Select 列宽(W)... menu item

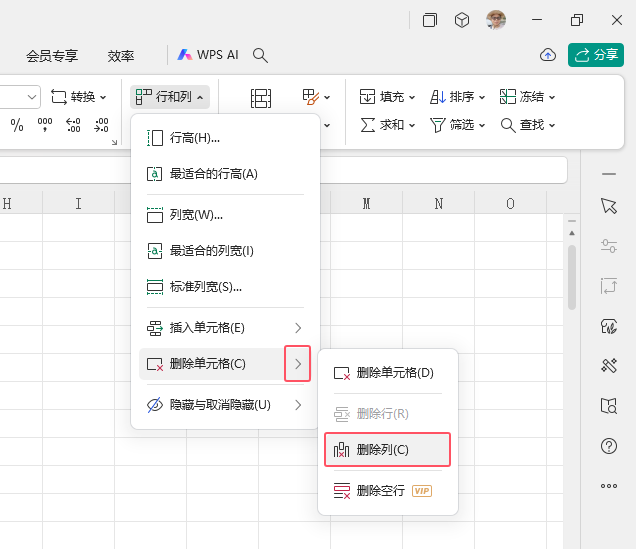click(x=225, y=215)
